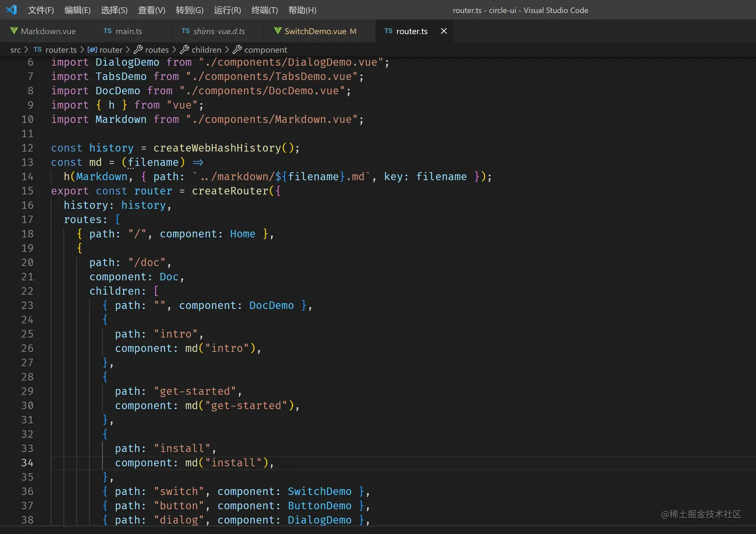
Task: Click the wrench icon beside children breadcrumb
Action: 184,49
